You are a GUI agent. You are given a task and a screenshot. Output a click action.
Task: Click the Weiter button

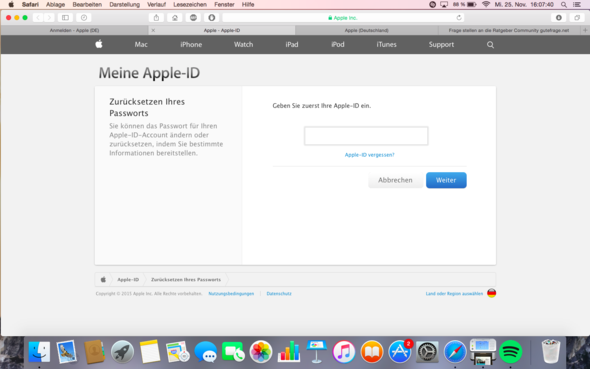[446, 180]
